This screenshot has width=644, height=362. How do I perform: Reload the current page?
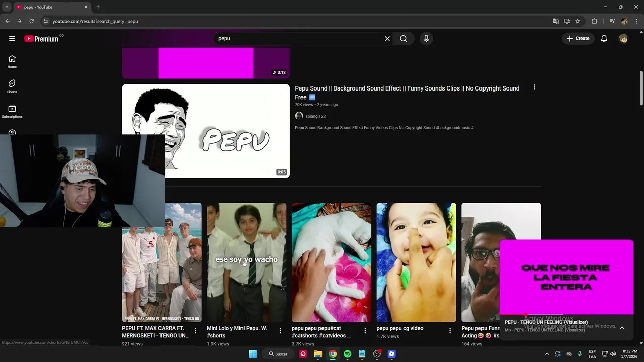(31, 21)
